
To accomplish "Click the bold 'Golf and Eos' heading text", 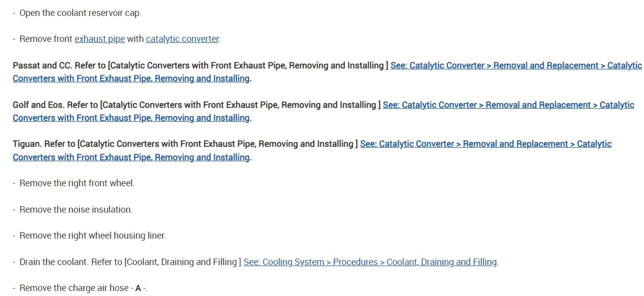I will click(x=38, y=105).
